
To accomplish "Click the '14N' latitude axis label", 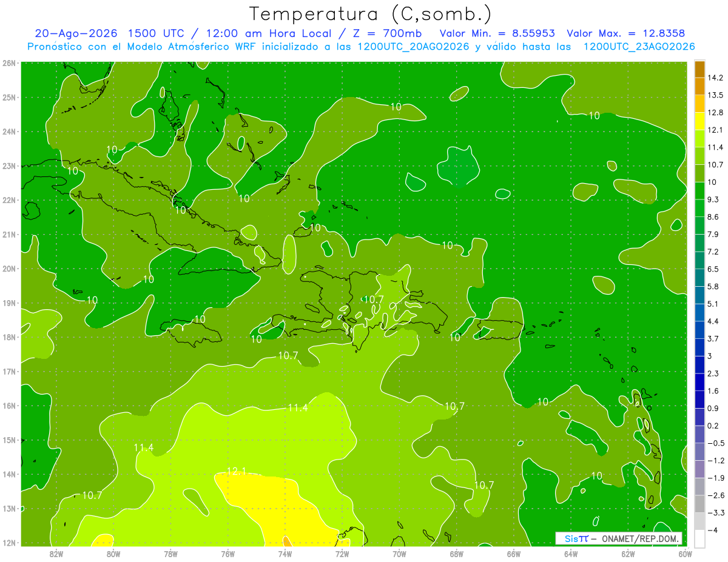I will pos(8,474).
